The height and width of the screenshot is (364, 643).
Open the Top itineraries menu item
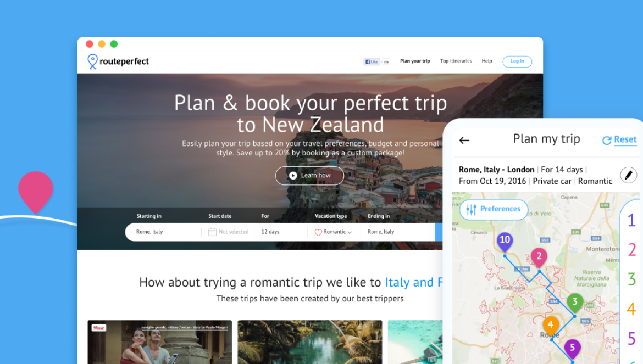click(x=456, y=61)
